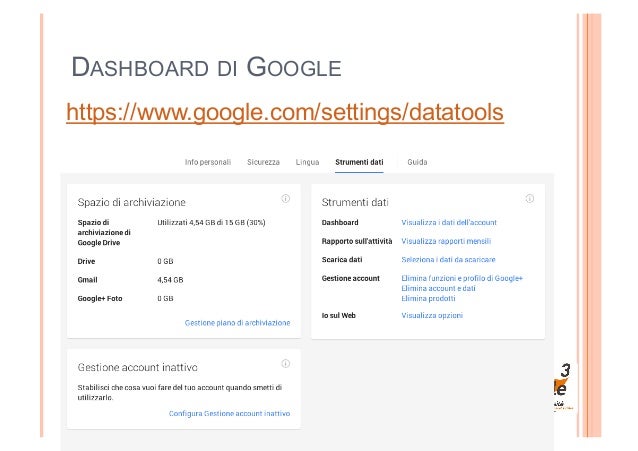Open info icon in Gestione account inattivo card
Screen dimensions: 638x451
pyautogui.click(x=286, y=363)
